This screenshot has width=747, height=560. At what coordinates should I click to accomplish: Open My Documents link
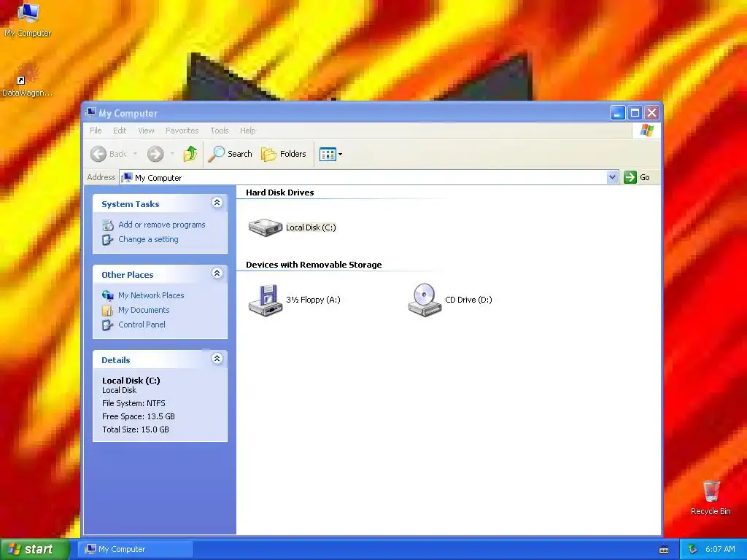coord(144,310)
